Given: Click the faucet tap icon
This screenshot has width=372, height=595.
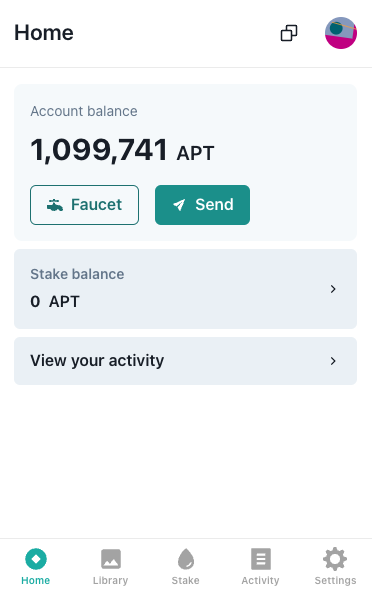Looking at the screenshot, I should 55,205.
